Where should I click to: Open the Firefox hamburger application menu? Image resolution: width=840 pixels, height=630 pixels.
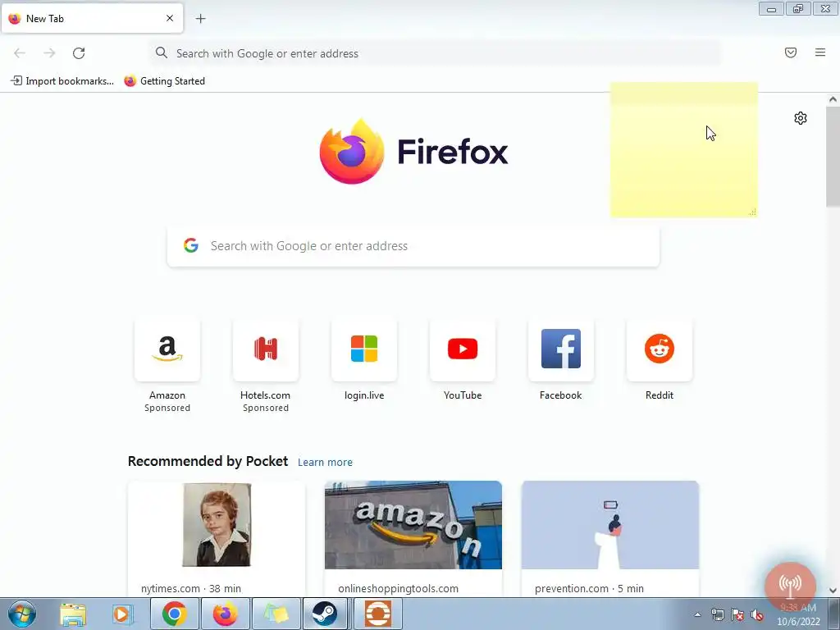click(820, 52)
